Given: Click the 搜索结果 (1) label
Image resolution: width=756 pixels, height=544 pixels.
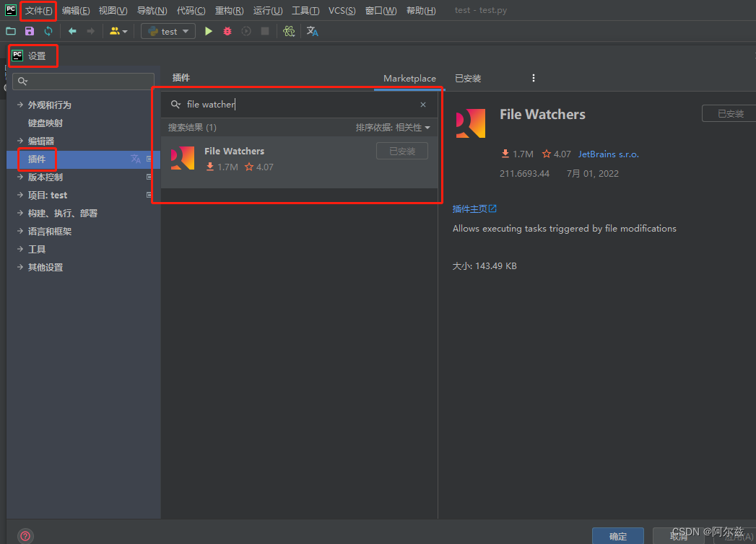Looking at the screenshot, I should (192, 127).
